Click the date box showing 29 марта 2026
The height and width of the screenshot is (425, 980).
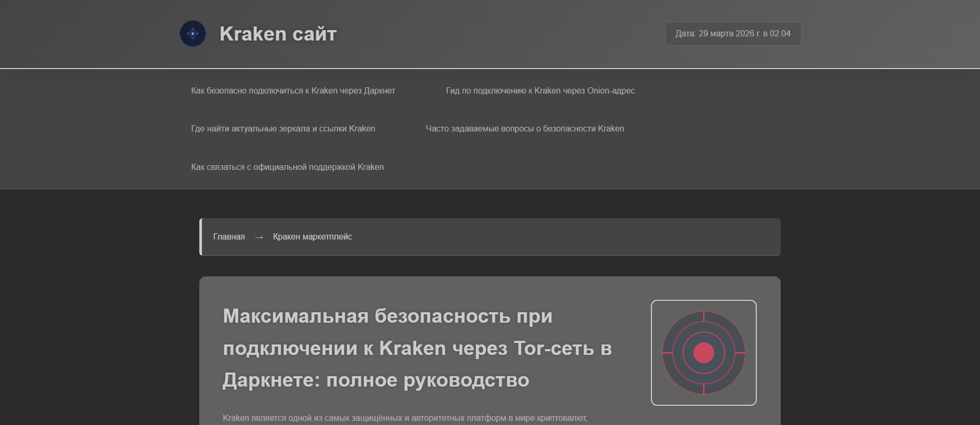[733, 34]
